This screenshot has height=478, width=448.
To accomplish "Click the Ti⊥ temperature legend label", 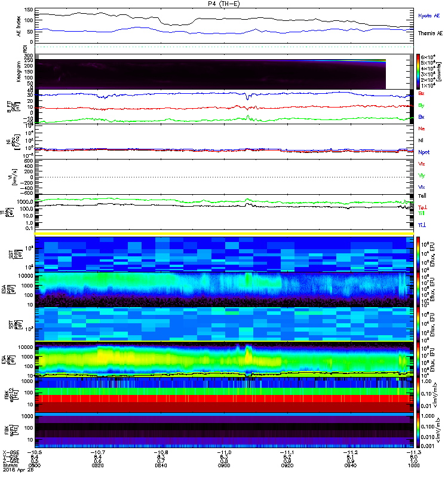I will pyautogui.click(x=422, y=225).
